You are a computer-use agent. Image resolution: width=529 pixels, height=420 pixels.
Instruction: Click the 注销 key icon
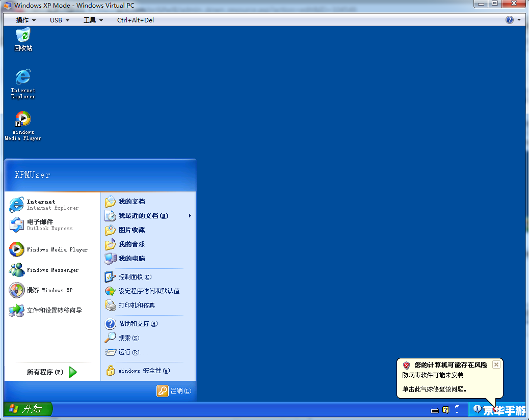(x=162, y=390)
